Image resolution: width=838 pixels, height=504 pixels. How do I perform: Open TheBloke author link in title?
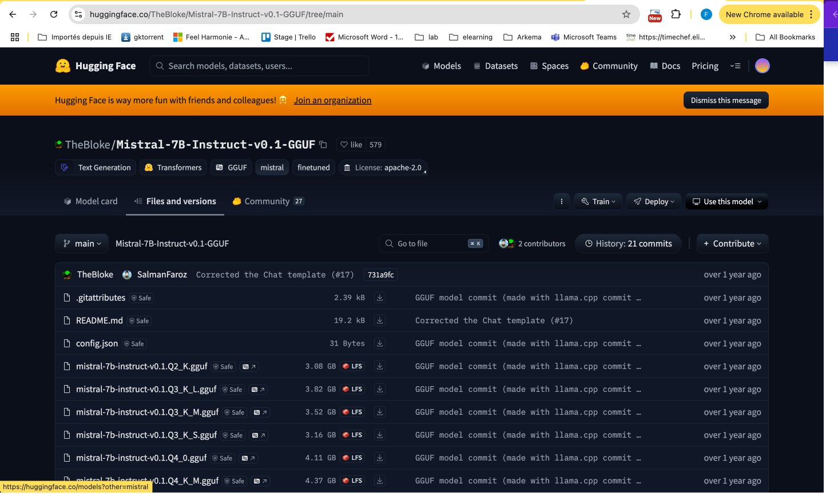click(88, 145)
